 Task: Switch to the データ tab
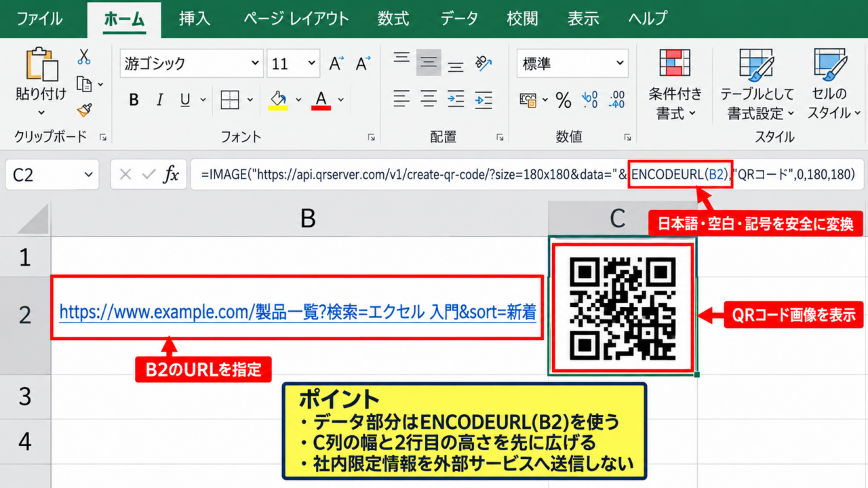coord(459,18)
